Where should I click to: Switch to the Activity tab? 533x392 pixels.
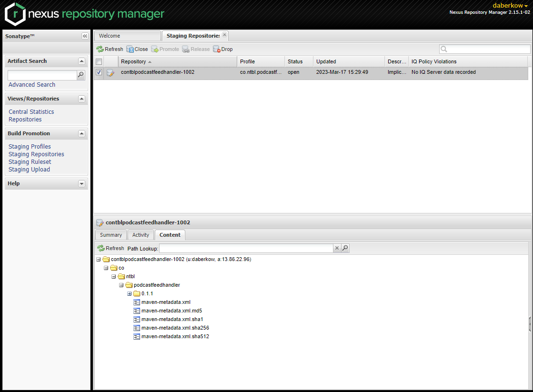pyautogui.click(x=141, y=235)
